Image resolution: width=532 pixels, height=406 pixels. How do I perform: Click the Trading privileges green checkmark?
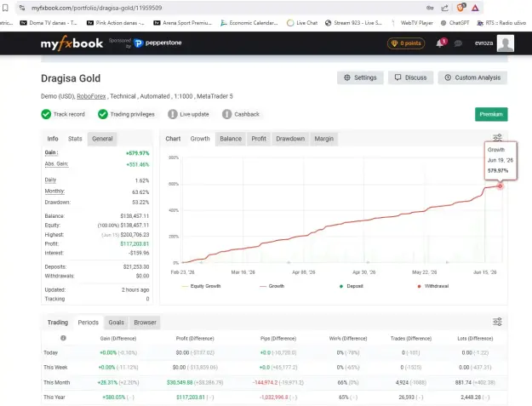(x=103, y=114)
